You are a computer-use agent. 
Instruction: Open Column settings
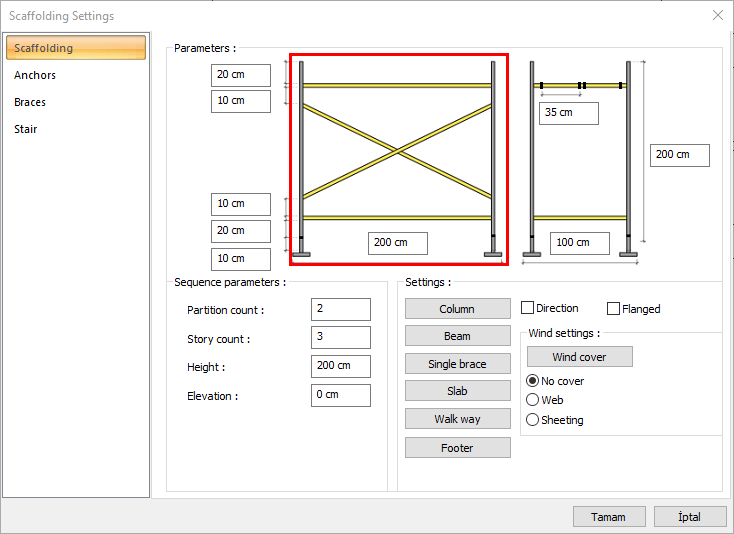(x=457, y=309)
